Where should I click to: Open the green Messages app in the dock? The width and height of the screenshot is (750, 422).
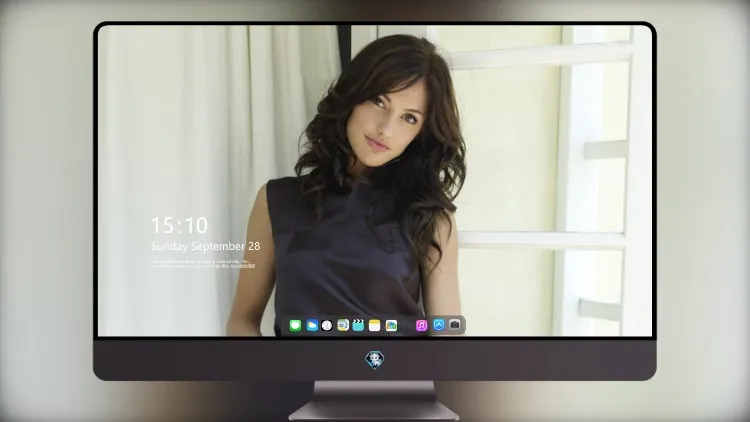click(x=295, y=325)
